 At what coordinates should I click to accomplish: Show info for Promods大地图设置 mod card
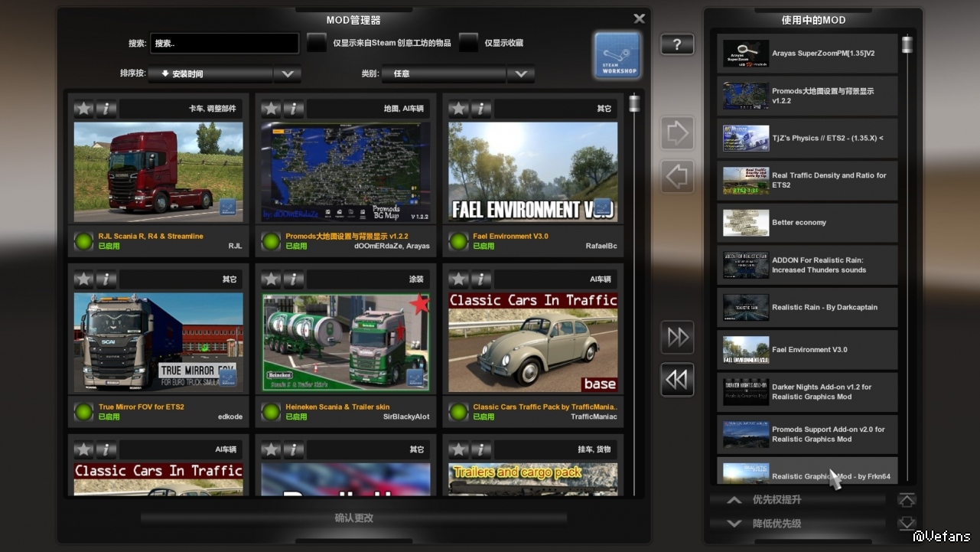click(x=294, y=109)
